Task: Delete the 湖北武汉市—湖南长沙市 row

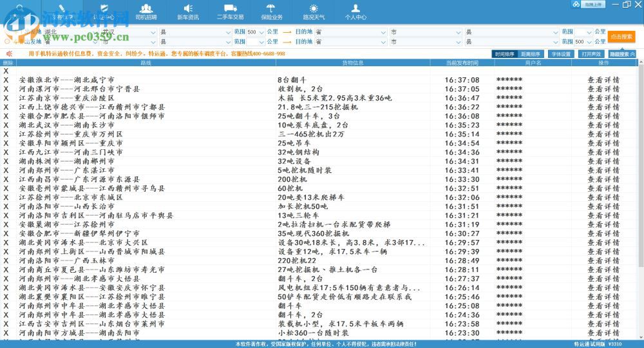Action: (6, 125)
